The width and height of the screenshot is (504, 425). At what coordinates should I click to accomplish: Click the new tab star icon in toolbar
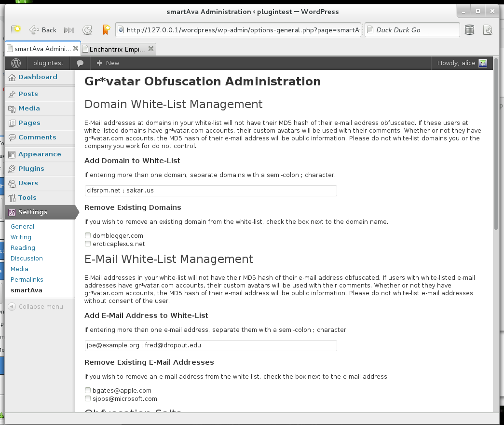click(x=16, y=29)
